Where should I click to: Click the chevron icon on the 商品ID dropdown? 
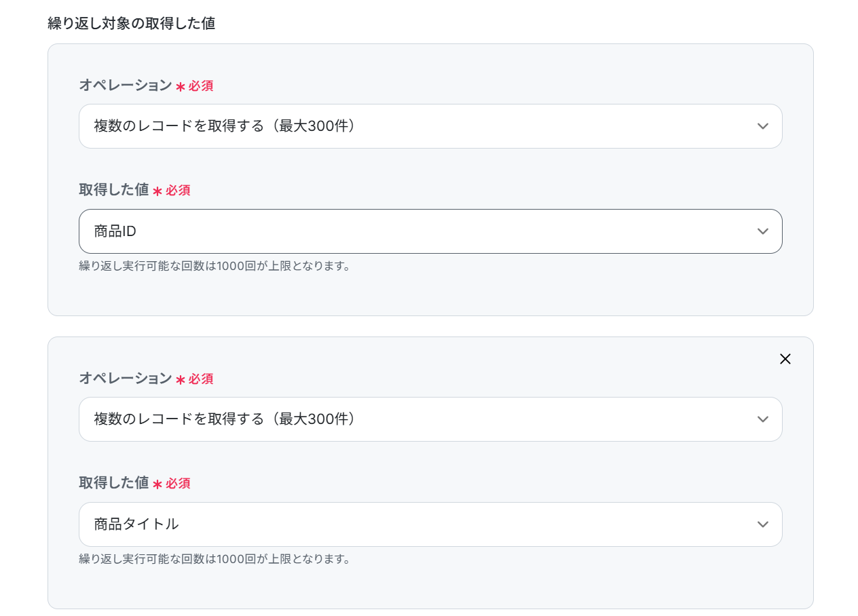click(762, 231)
